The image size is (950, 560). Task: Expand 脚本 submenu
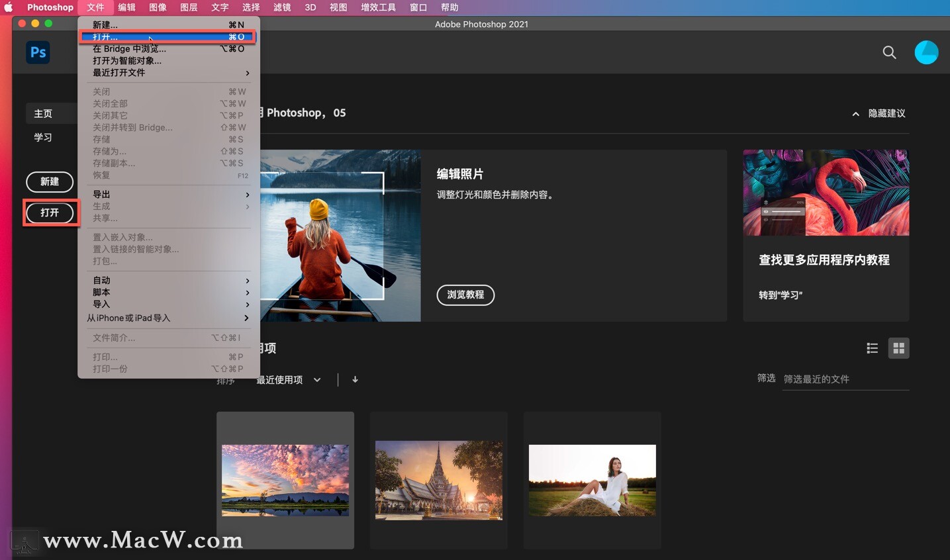click(168, 293)
